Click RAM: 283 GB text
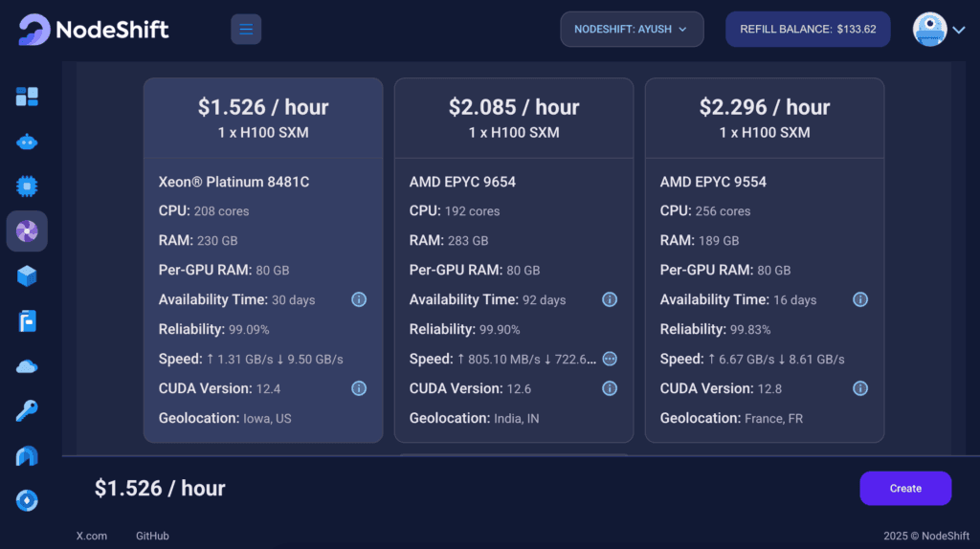 (449, 240)
